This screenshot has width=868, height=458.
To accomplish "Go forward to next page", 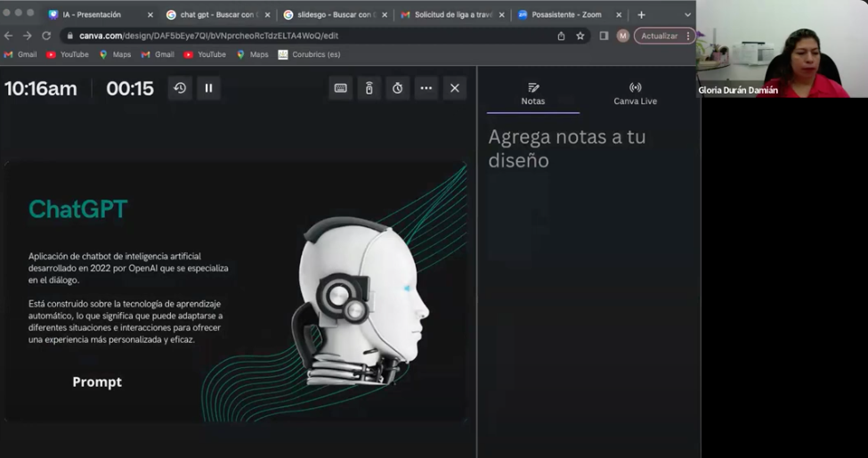I will pyautogui.click(x=27, y=36).
